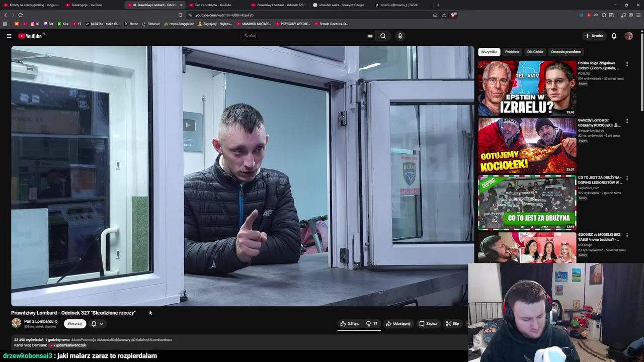This screenshot has height=362, width=644.
Task: Switch to the Google search tab
Action: click(x=340, y=5)
